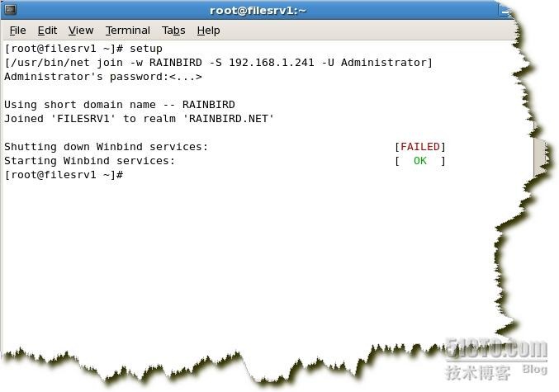The height and width of the screenshot is (392, 559).
Task: Open the File menu
Action: pyautogui.click(x=17, y=31)
